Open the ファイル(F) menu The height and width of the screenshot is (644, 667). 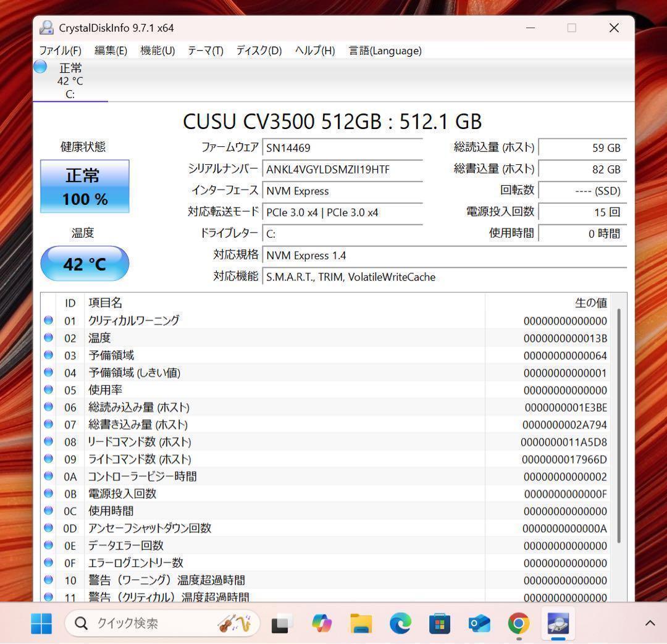coord(60,51)
